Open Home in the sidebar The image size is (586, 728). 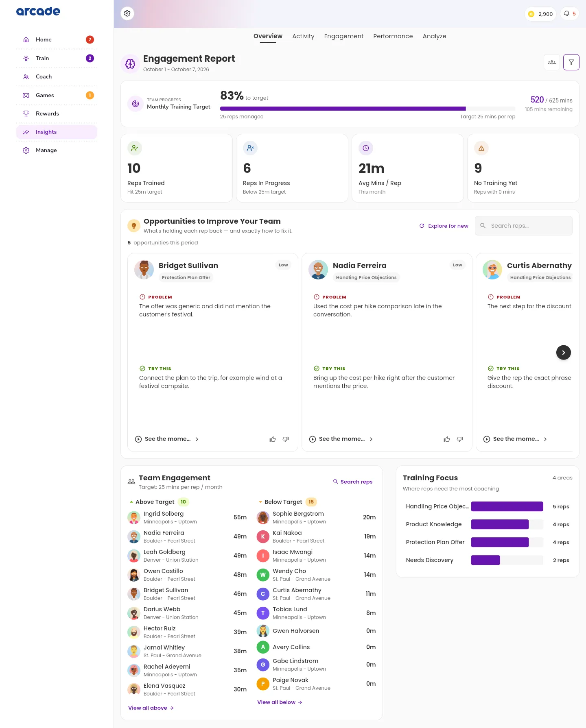(x=57, y=39)
